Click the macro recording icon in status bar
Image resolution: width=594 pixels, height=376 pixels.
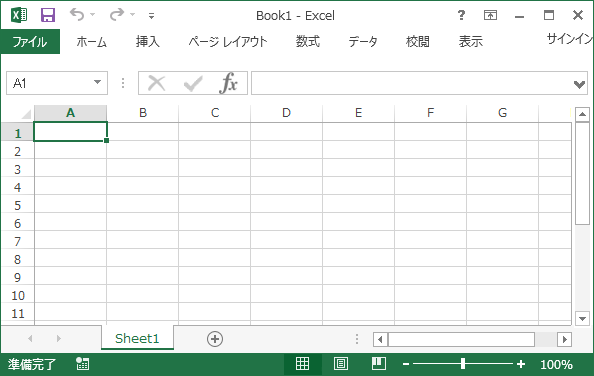click(83, 364)
